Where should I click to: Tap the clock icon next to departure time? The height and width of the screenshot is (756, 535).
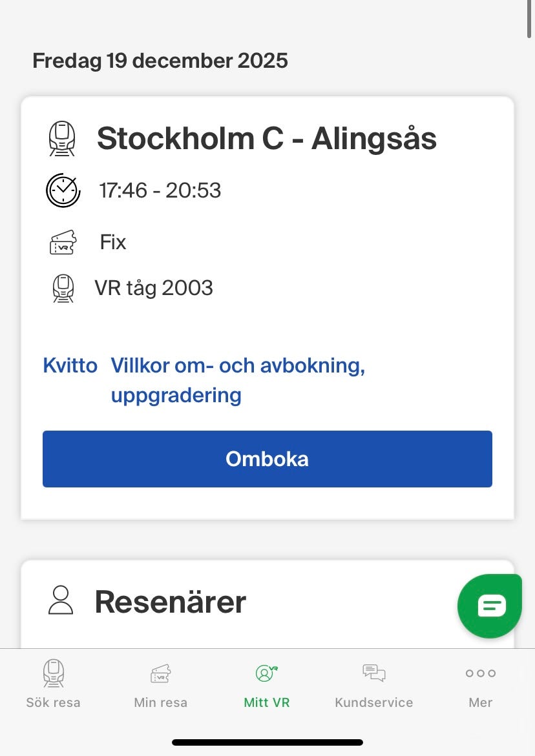coord(63,190)
